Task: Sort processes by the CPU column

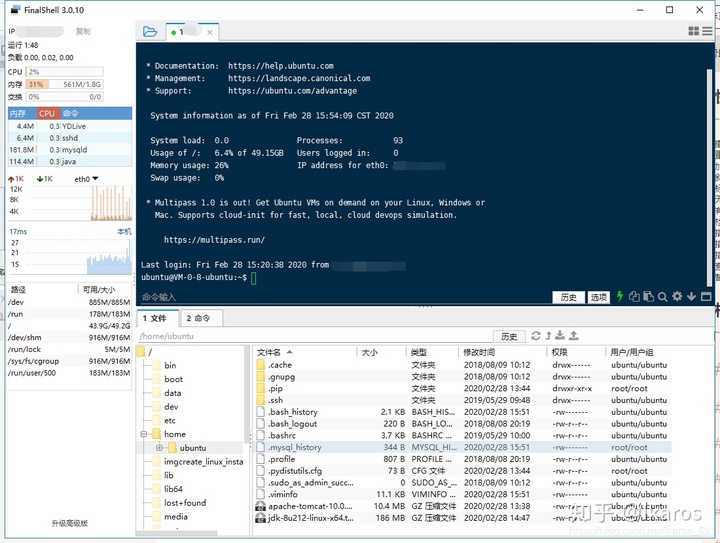Action: [47, 113]
